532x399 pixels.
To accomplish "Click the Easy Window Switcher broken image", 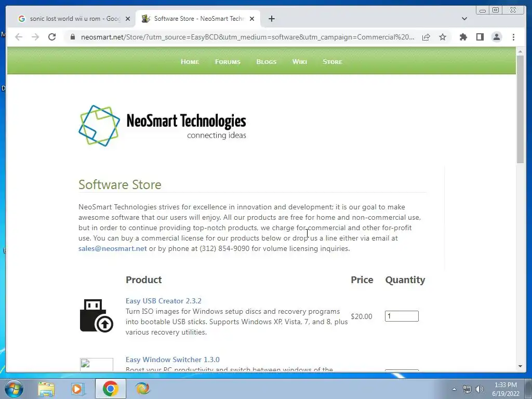I will 96,364.
